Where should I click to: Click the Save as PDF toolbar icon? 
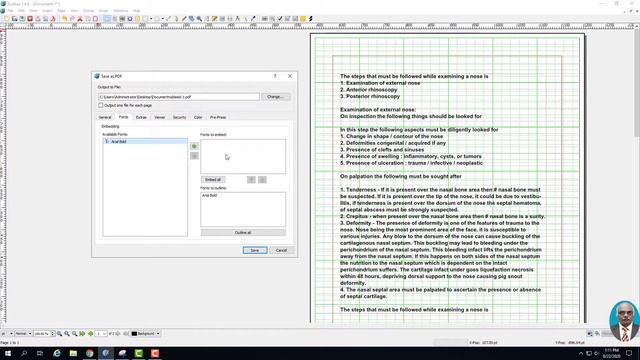(x=53, y=19)
